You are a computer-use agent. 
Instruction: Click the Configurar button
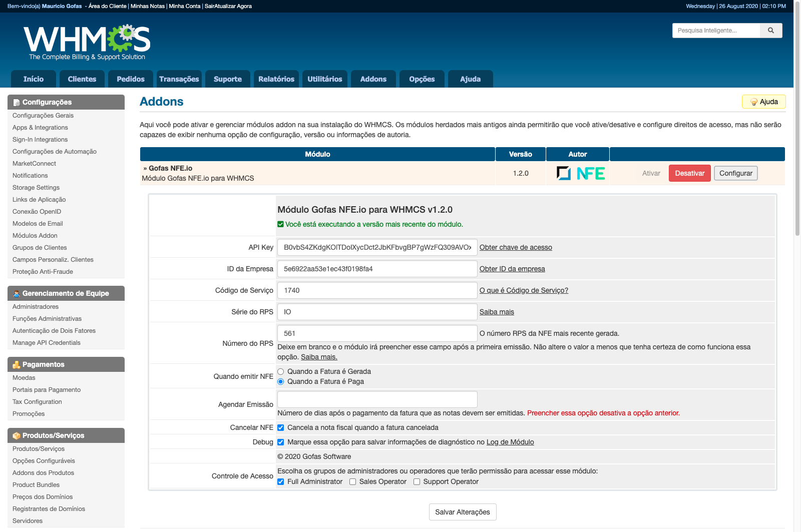click(735, 173)
